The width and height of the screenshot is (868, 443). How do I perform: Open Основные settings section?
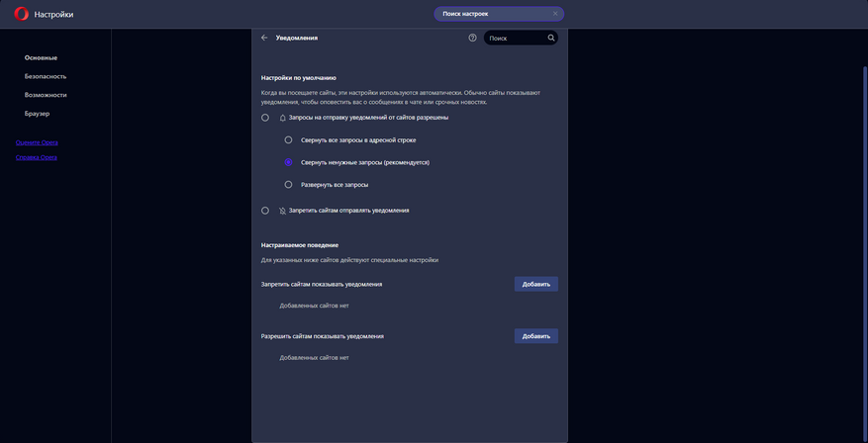[41, 57]
